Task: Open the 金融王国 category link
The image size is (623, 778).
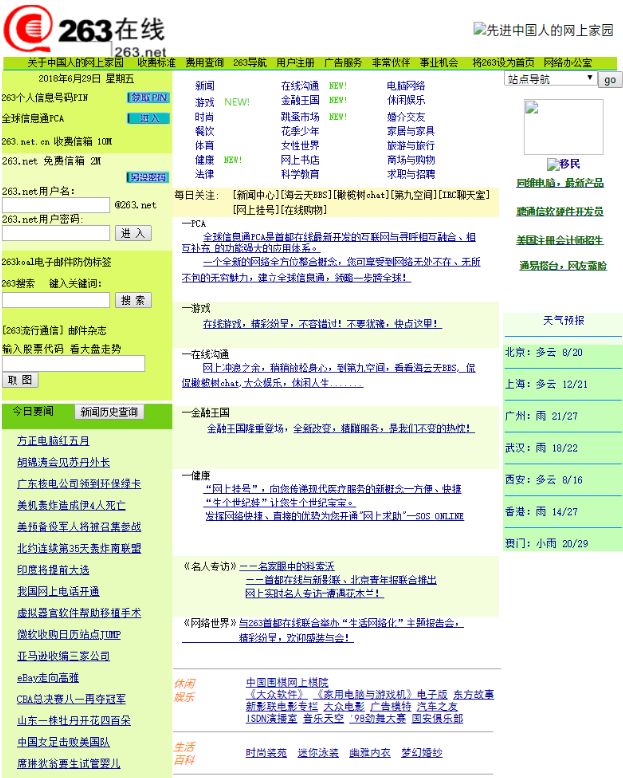Action: pyautogui.click(x=299, y=100)
